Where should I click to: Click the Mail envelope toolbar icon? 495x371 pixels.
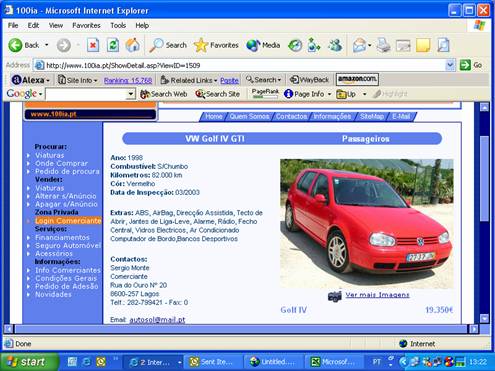(x=360, y=45)
